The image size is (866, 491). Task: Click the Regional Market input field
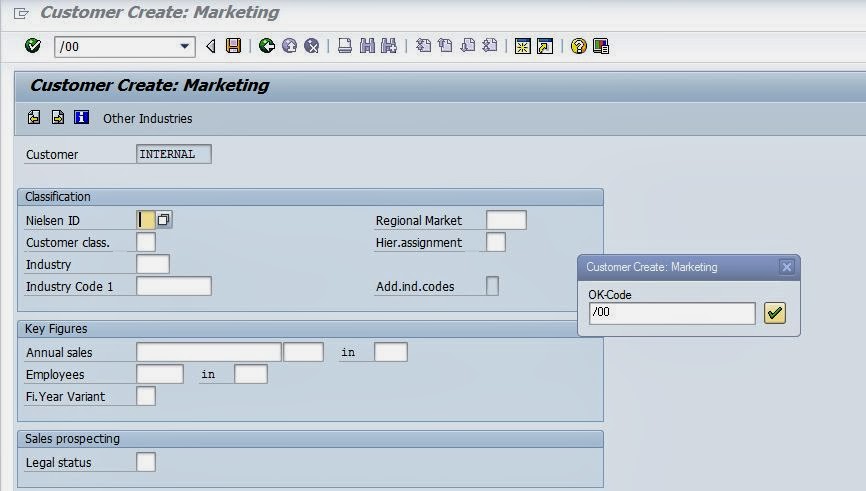coord(506,220)
